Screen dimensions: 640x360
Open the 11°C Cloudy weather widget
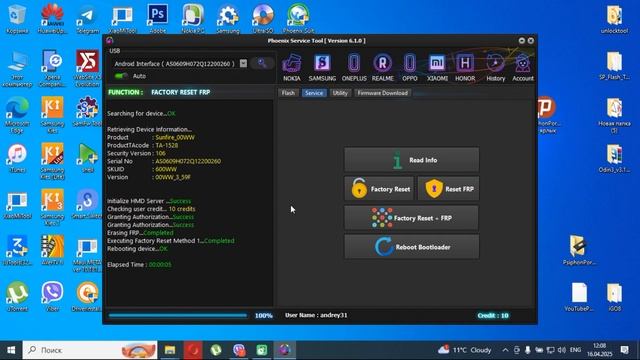[x=464, y=350]
